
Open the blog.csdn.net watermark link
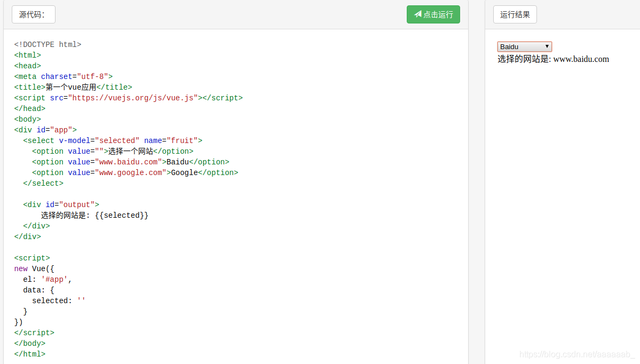577,354
